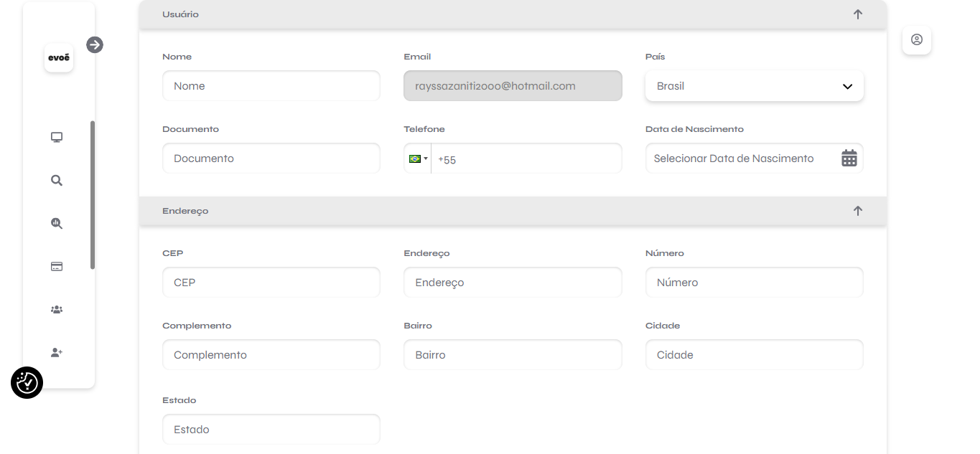Open the País dropdown showing Brasil
This screenshot has height=454, width=980.
(754, 86)
